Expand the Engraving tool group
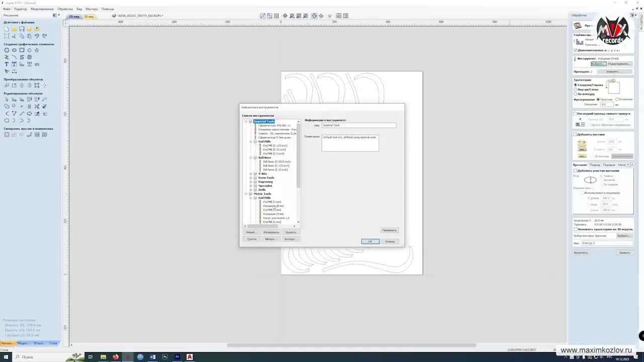Image resolution: width=644 pixels, height=362 pixels. coord(251,182)
